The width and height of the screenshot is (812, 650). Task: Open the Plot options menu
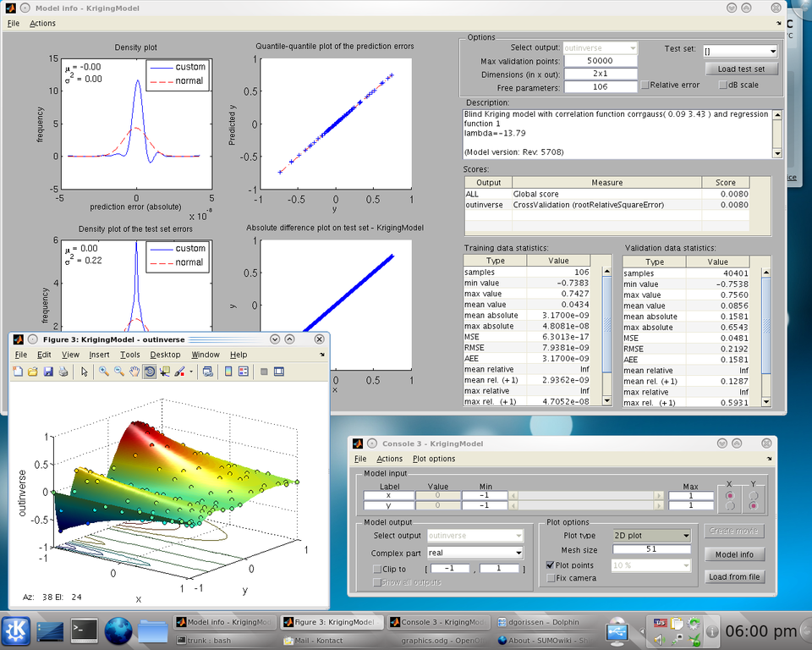[434, 459]
